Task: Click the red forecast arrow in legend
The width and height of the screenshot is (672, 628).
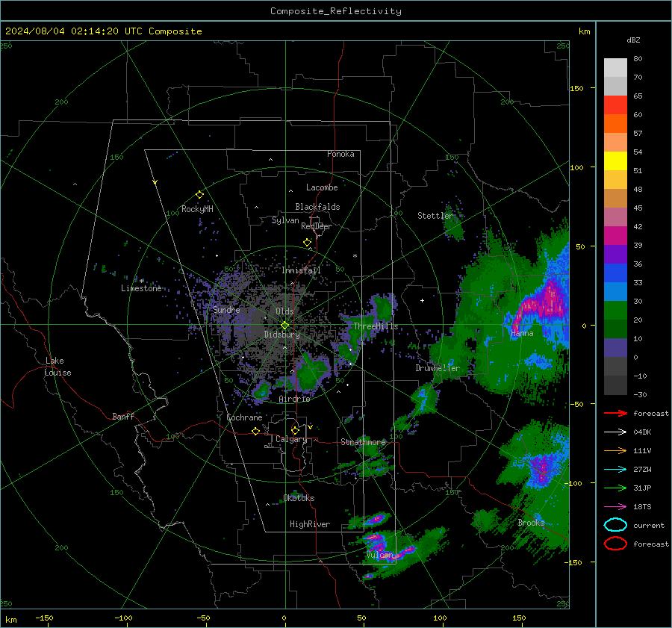Action: [615, 413]
